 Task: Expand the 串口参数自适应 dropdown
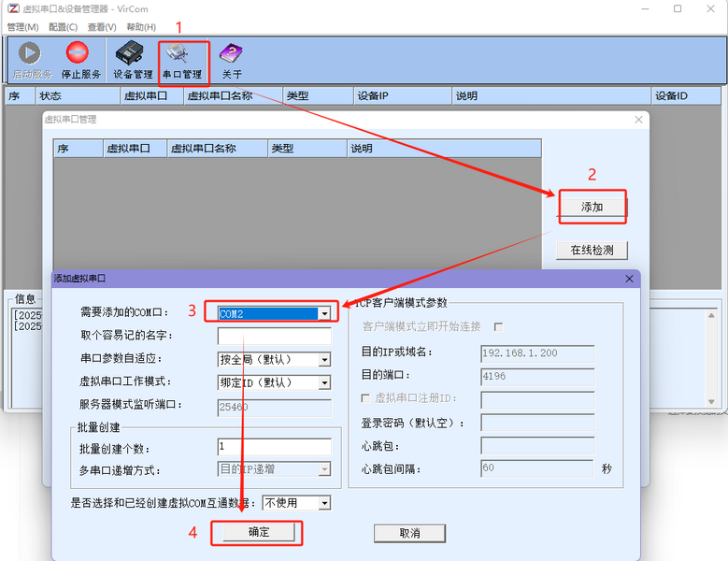point(324,359)
